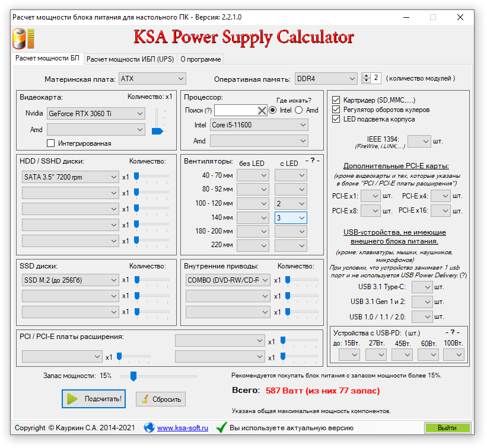
Task: Open the 80 - 92 mm LED fan dropdown
Action: click(x=291, y=189)
